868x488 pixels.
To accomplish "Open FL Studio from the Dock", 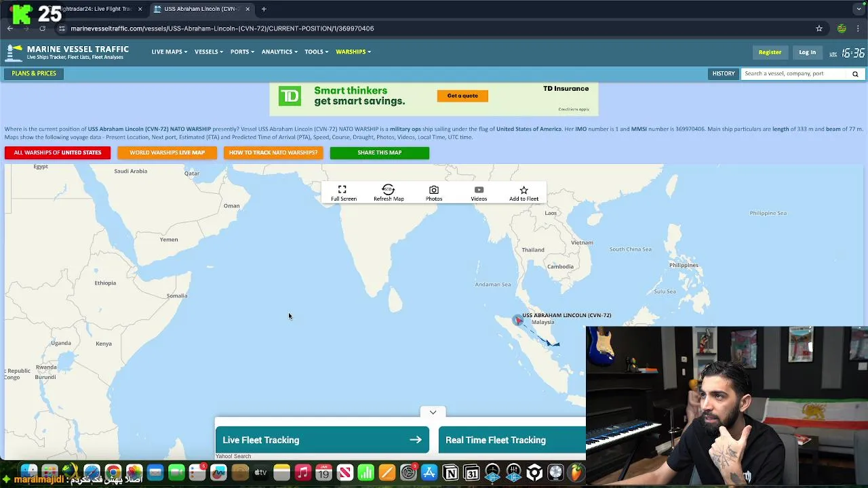I will click(576, 472).
